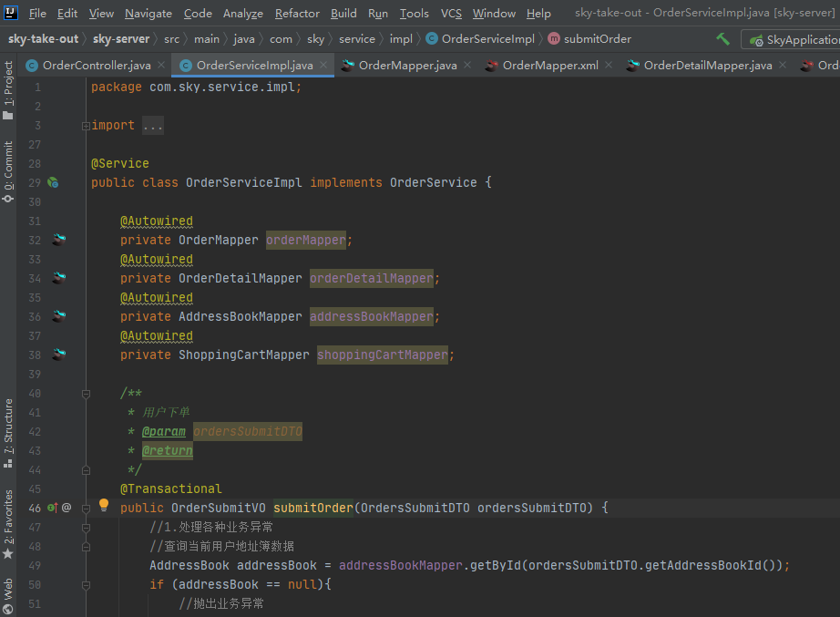
Task: Click the @param tag in the Javadoc
Action: click(164, 431)
